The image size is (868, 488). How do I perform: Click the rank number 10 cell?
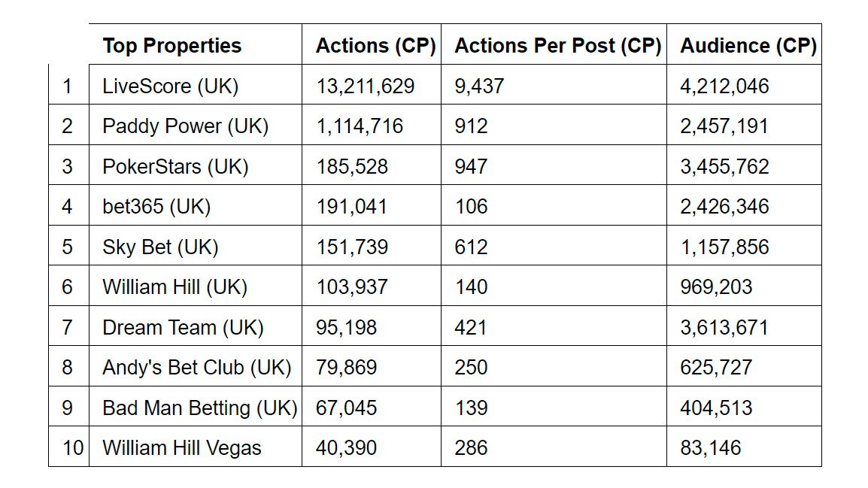pyautogui.click(x=72, y=448)
